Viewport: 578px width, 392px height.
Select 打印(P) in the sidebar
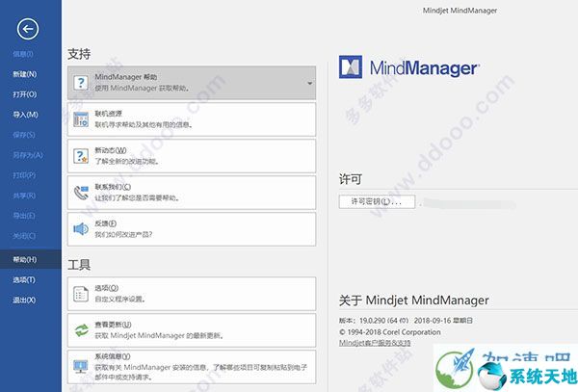24,175
